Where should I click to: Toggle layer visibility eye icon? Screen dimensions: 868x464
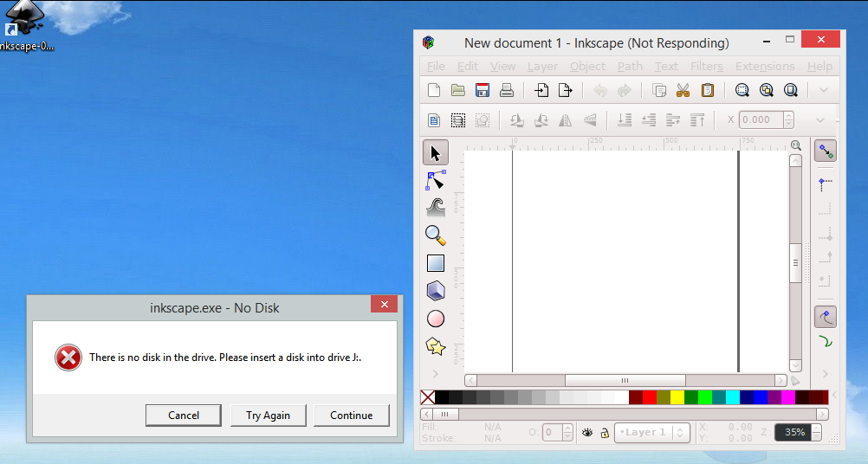[587, 433]
